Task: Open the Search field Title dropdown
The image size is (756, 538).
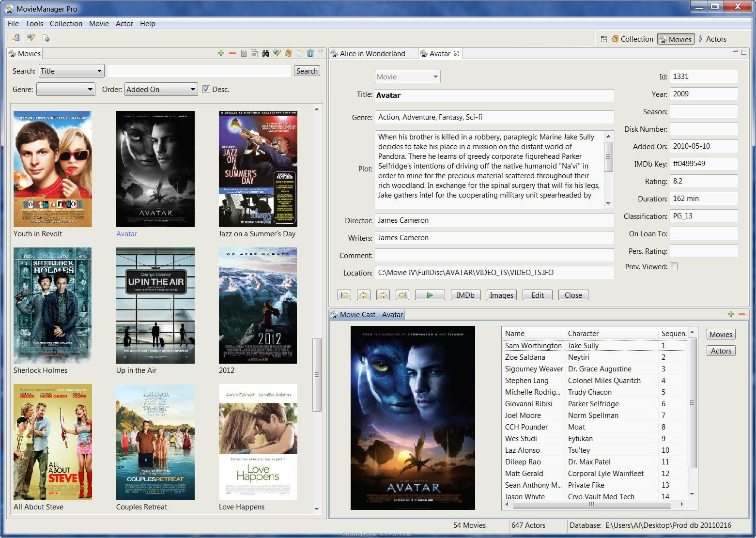Action: pos(71,71)
